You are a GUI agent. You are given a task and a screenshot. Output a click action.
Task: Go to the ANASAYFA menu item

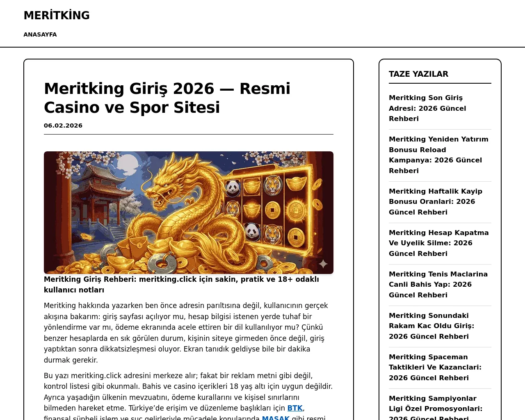(x=40, y=34)
